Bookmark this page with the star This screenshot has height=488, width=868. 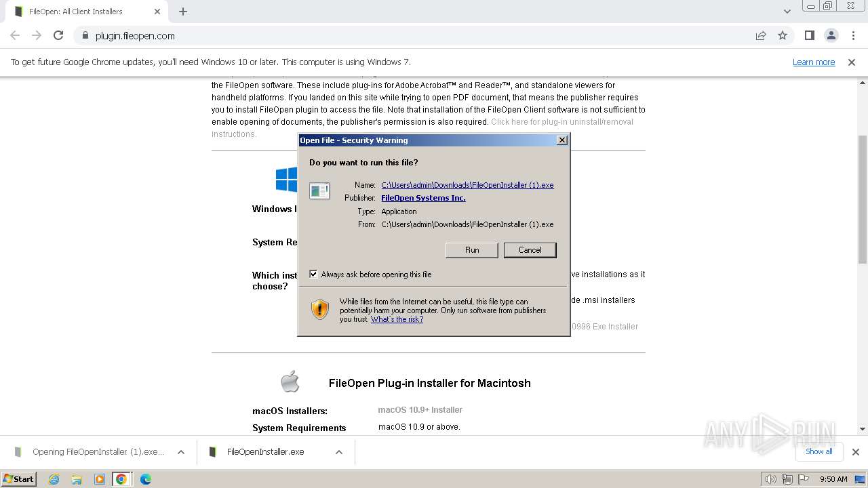coord(783,35)
